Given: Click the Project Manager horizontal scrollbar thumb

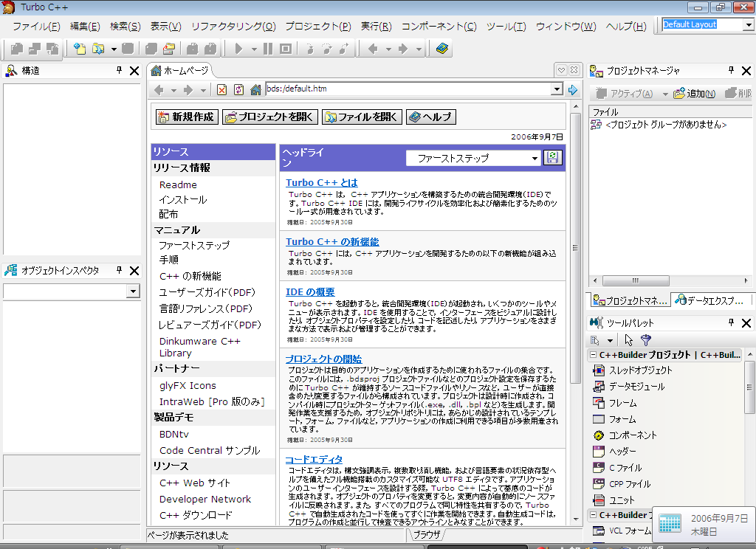Looking at the screenshot, I should coord(636,280).
